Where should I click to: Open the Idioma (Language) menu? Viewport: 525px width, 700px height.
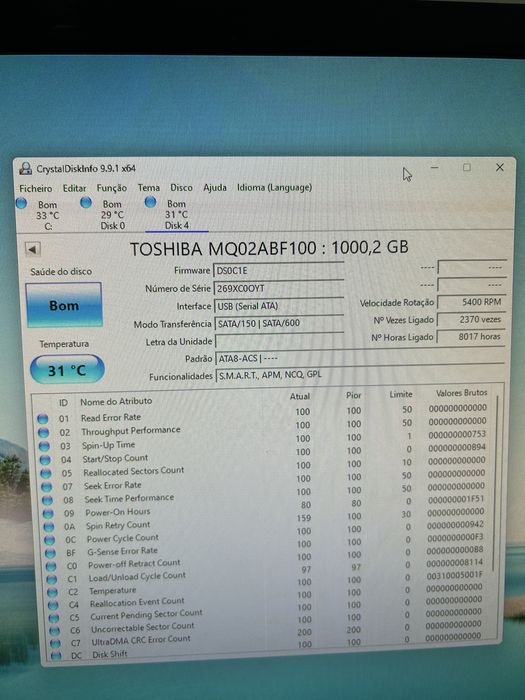click(x=274, y=188)
